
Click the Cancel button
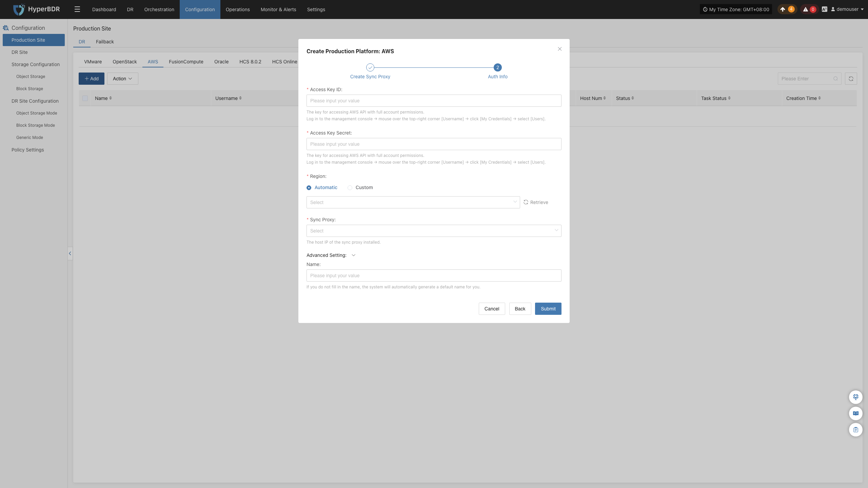click(x=492, y=309)
